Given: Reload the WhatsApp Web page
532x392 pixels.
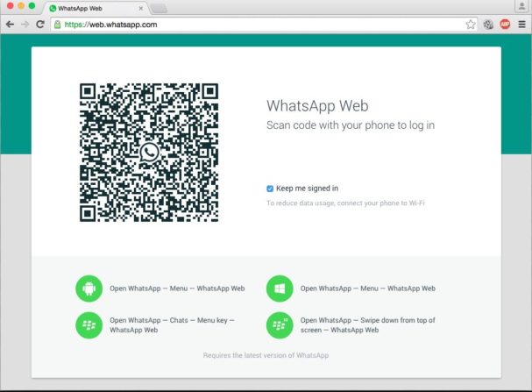Looking at the screenshot, I should click(40, 25).
